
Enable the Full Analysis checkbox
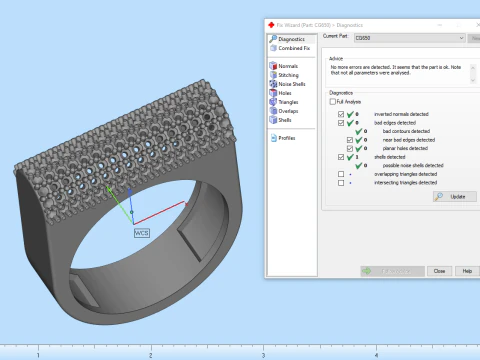tap(333, 102)
